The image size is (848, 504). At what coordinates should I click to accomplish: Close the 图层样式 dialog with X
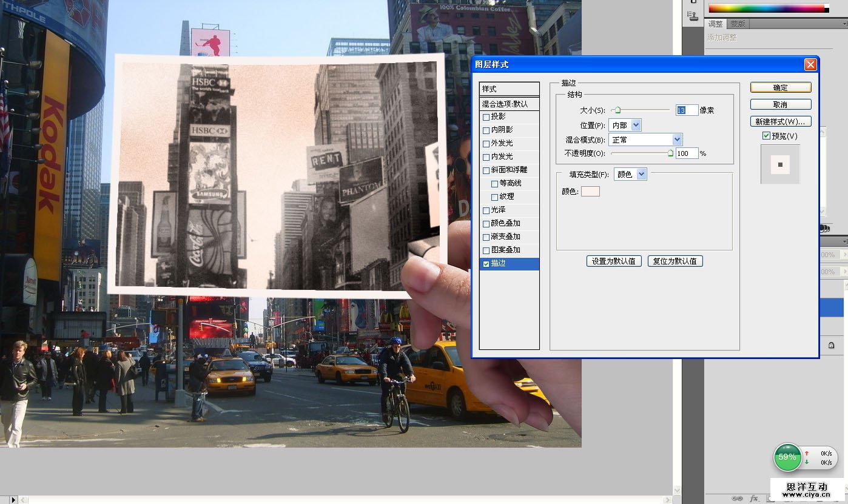(x=810, y=64)
